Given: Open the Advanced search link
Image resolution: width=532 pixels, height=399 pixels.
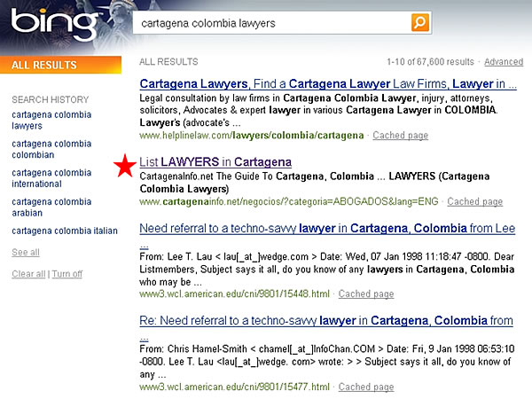Looking at the screenshot, I should 504,62.
